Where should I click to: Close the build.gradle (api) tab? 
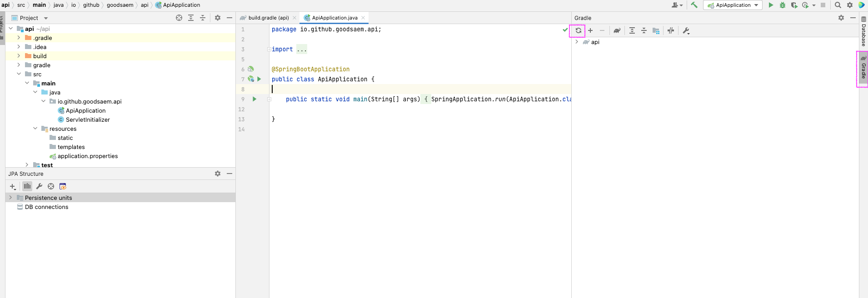click(294, 18)
